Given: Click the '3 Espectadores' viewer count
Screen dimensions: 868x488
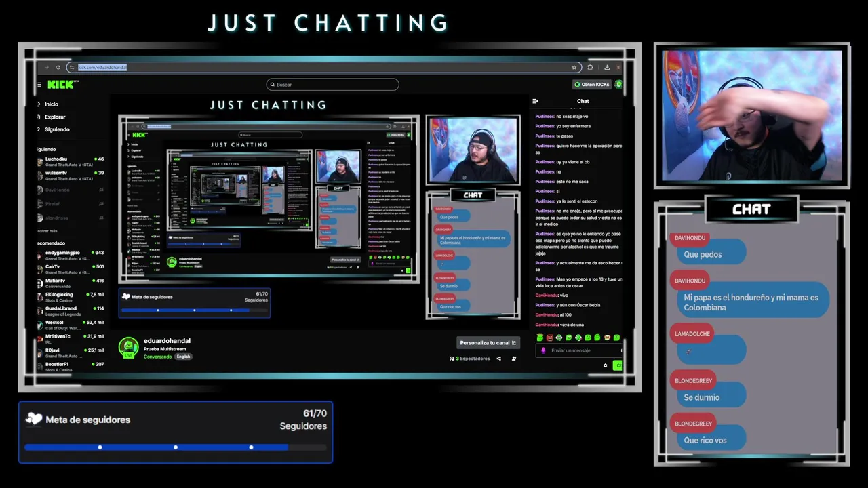Looking at the screenshot, I should [x=473, y=359].
